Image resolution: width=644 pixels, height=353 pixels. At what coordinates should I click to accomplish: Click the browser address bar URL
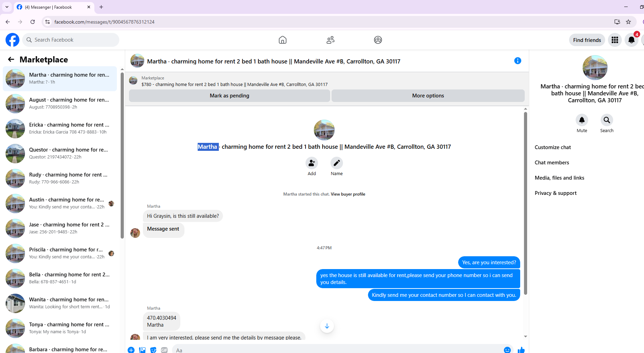tap(104, 22)
